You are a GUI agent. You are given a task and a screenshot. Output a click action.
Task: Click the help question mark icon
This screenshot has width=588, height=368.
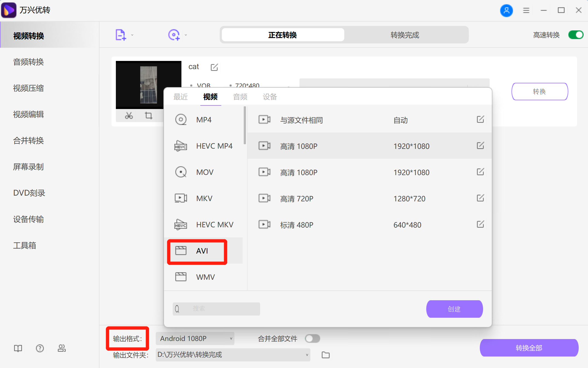[x=40, y=348]
